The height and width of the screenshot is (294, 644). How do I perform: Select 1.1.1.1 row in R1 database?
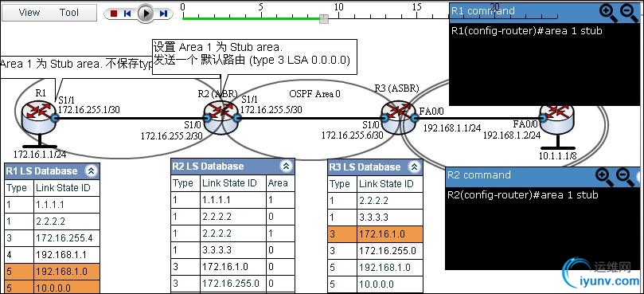pyautogui.click(x=53, y=204)
